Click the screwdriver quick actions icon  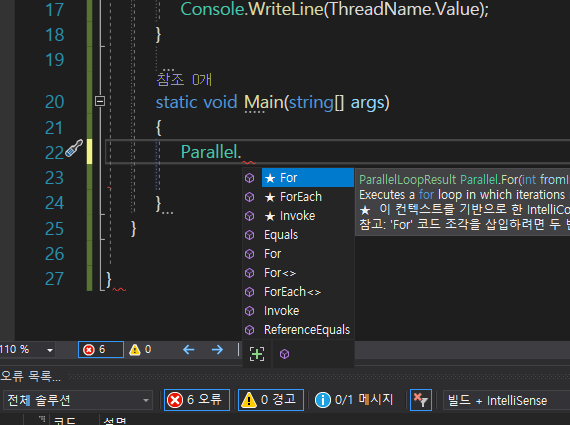coord(74,148)
